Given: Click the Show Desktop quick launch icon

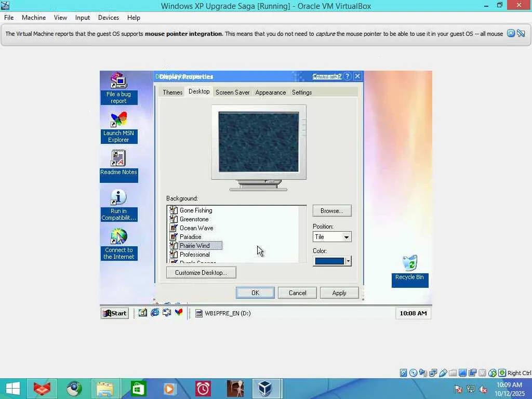Looking at the screenshot, I should [142, 312].
